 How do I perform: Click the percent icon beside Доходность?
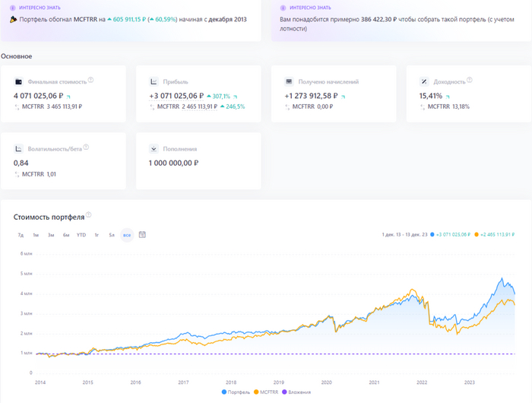pos(424,81)
